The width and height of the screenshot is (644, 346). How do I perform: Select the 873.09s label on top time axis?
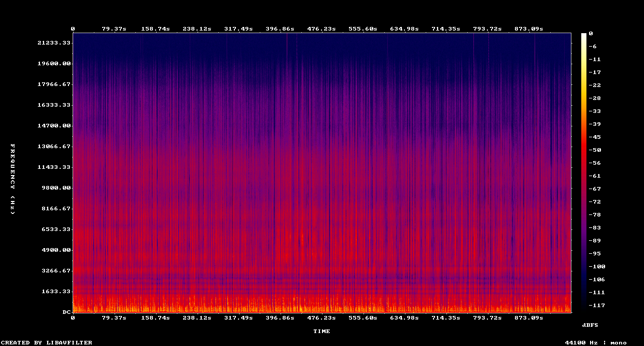click(x=528, y=29)
